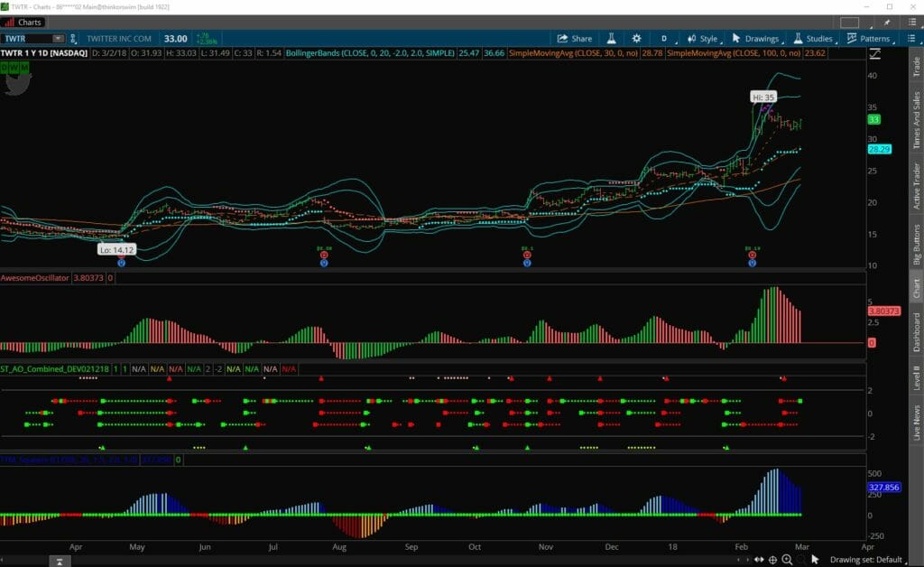Open the Level II side tab
Image resolution: width=924 pixels, height=567 pixels.
pyautogui.click(x=917, y=377)
